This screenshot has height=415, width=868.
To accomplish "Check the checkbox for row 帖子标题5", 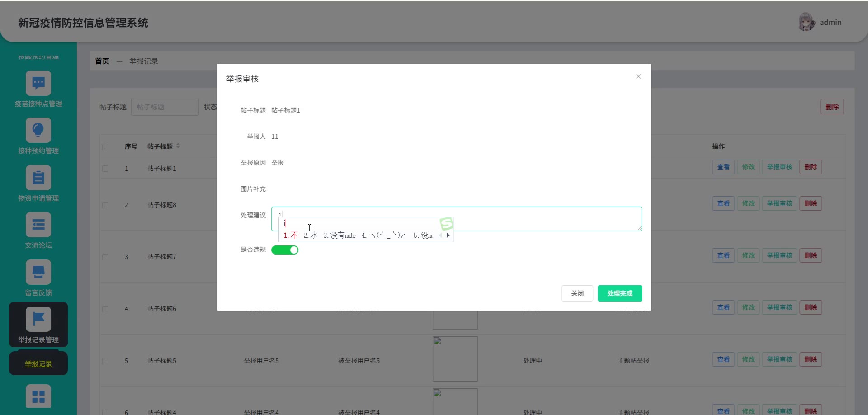I will pyautogui.click(x=105, y=361).
